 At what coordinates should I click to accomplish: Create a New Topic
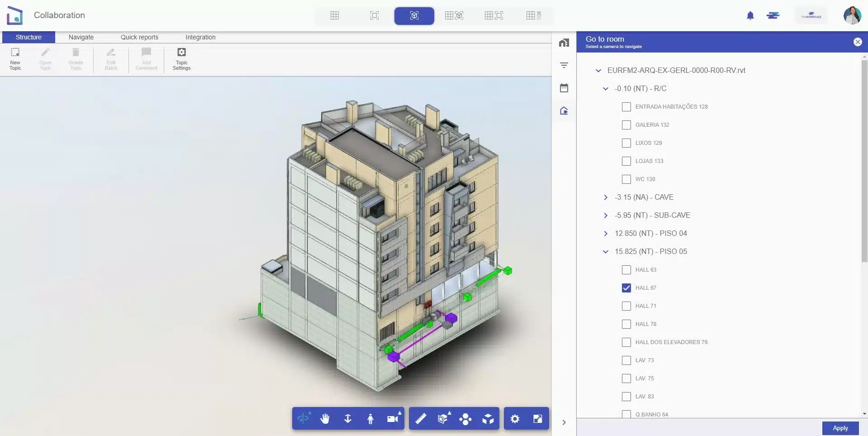tap(15, 59)
